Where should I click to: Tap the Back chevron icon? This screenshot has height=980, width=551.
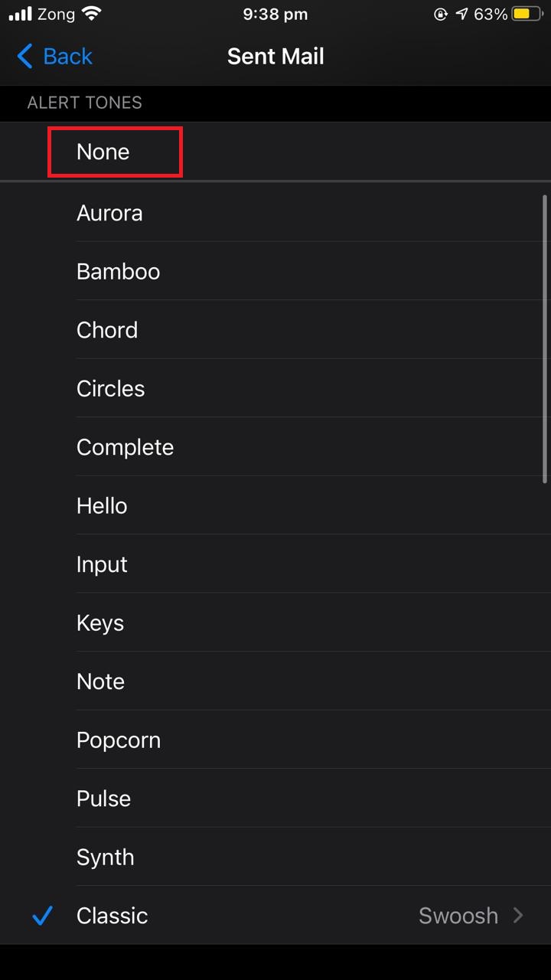click(24, 56)
